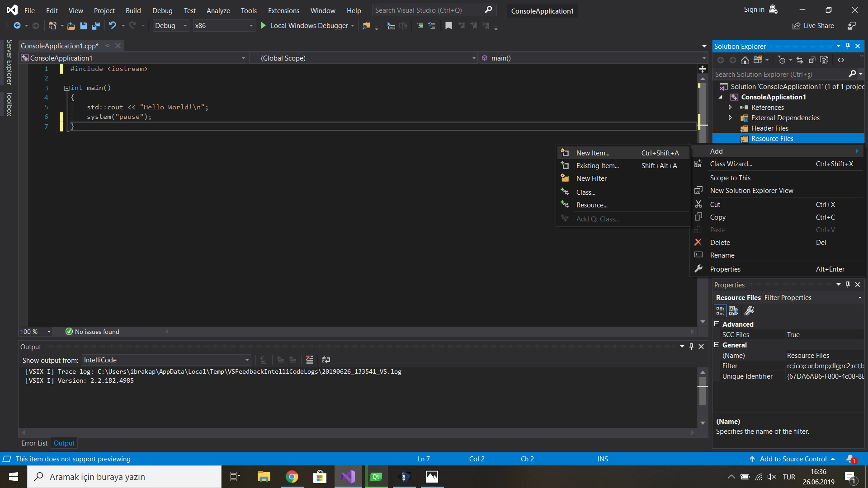Open the x86 platform dropdown
Image resolution: width=868 pixels, height=488 pixels.
click(250, 26)
